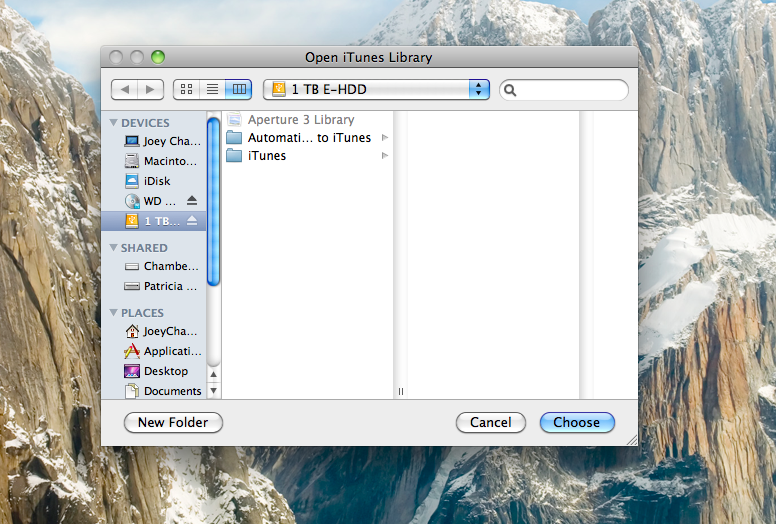Go forward with the right arrow button
This screenshot has width=776, height=524.
150,90
